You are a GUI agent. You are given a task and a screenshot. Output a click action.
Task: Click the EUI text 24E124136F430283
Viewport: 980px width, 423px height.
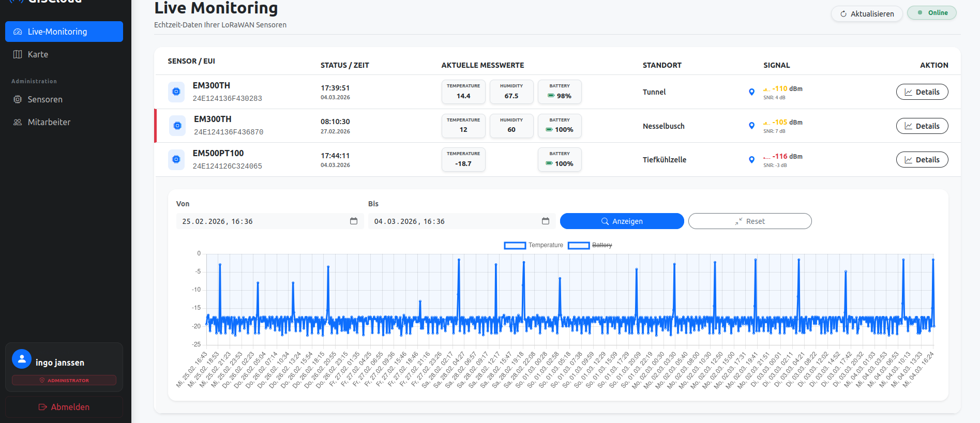click(228, 98)
